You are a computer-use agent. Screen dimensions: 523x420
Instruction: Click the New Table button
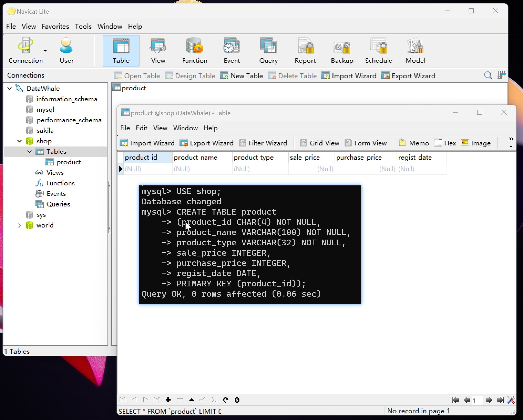242,76
